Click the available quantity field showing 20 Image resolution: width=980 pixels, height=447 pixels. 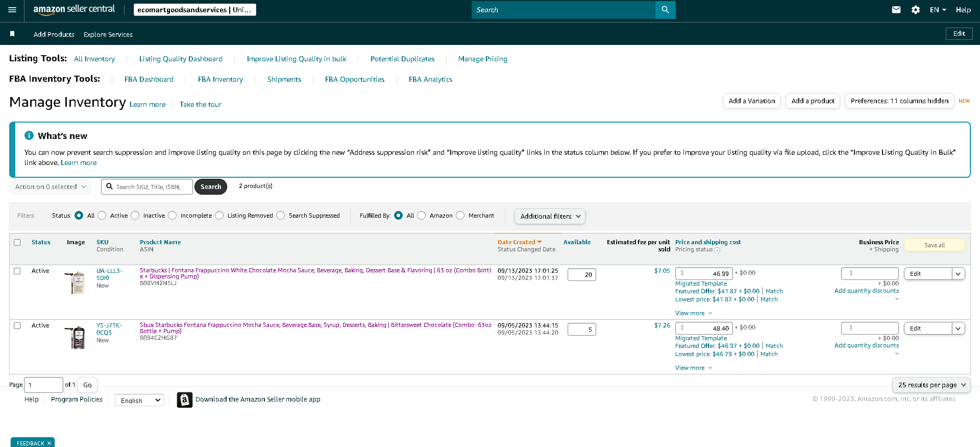(x=582, y=275)
